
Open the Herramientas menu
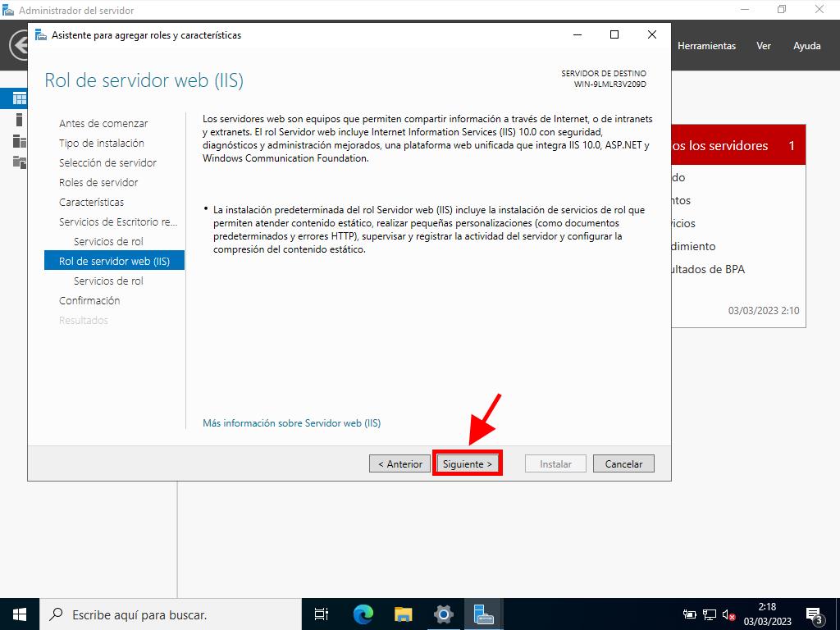click(706, 46)
